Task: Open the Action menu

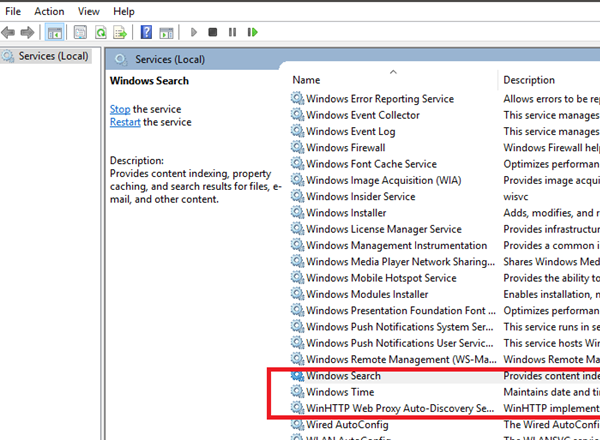Action: click(49, 11)
